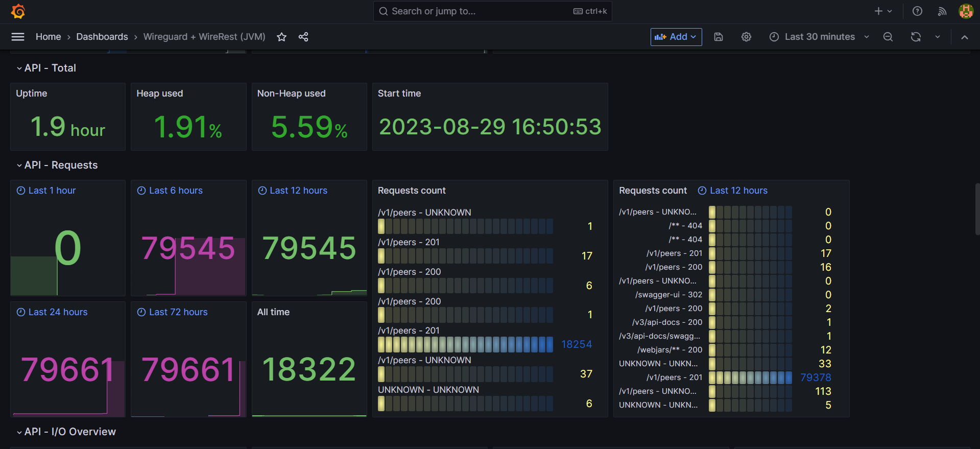Click the Grafana logo icon
This screenshot has height=449, width=980.
coord(18,11)
